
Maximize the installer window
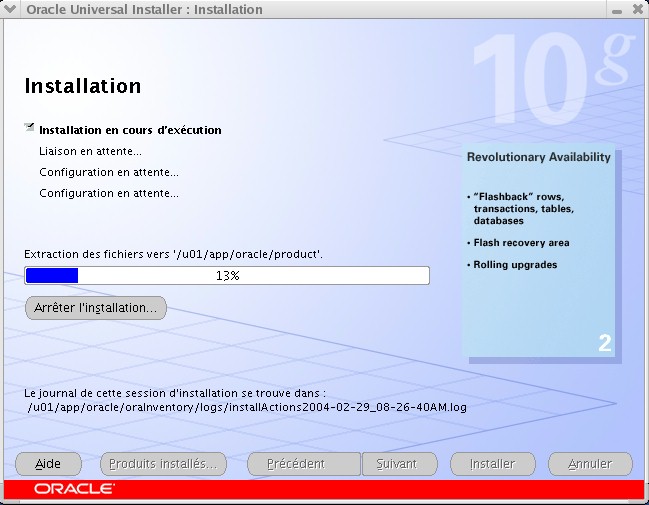tap(618, 10)
